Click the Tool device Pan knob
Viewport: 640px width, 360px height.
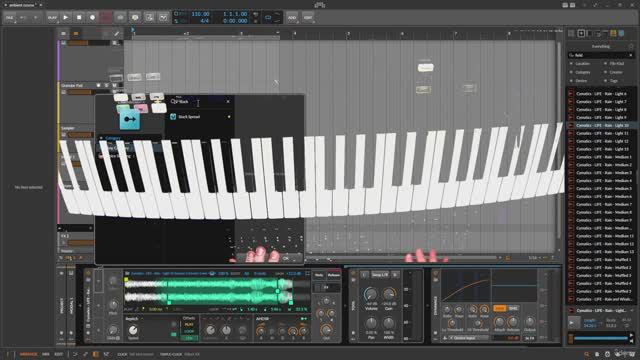click(x=371, y=324)
